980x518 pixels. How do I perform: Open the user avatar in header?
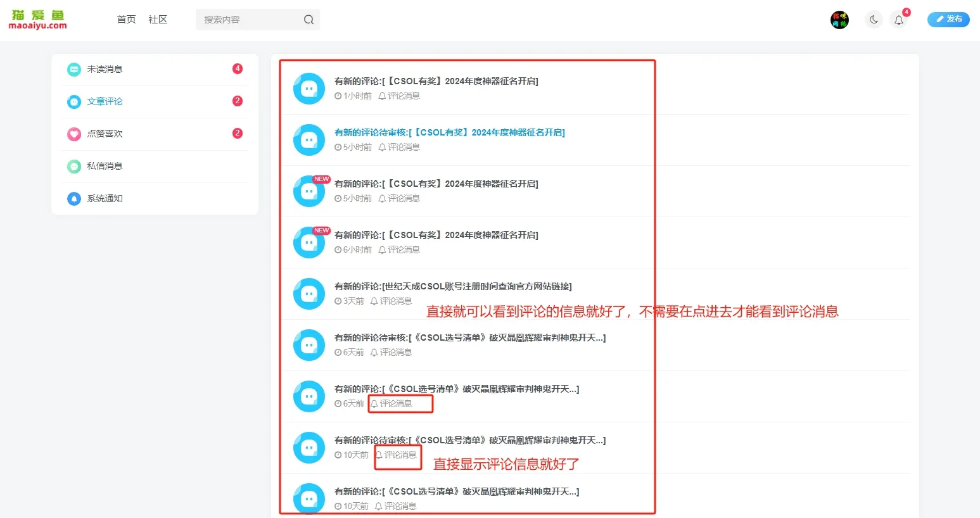click(x=839, y=20)
